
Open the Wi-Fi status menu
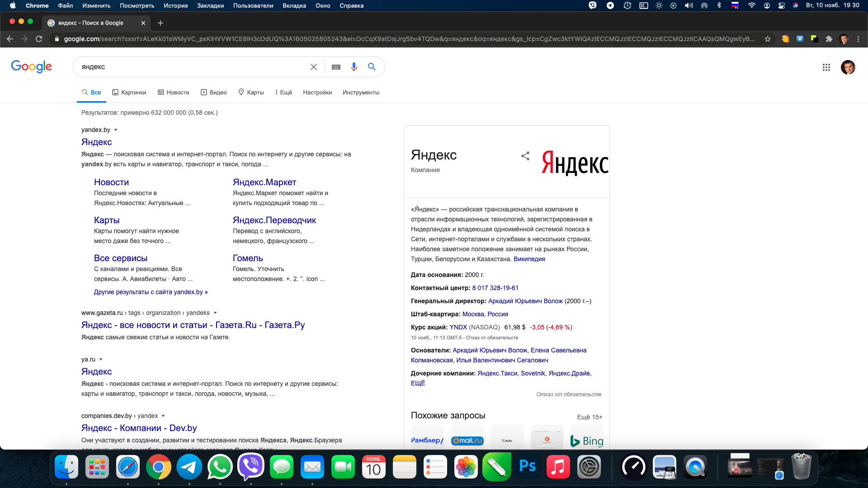coord(751,5)
